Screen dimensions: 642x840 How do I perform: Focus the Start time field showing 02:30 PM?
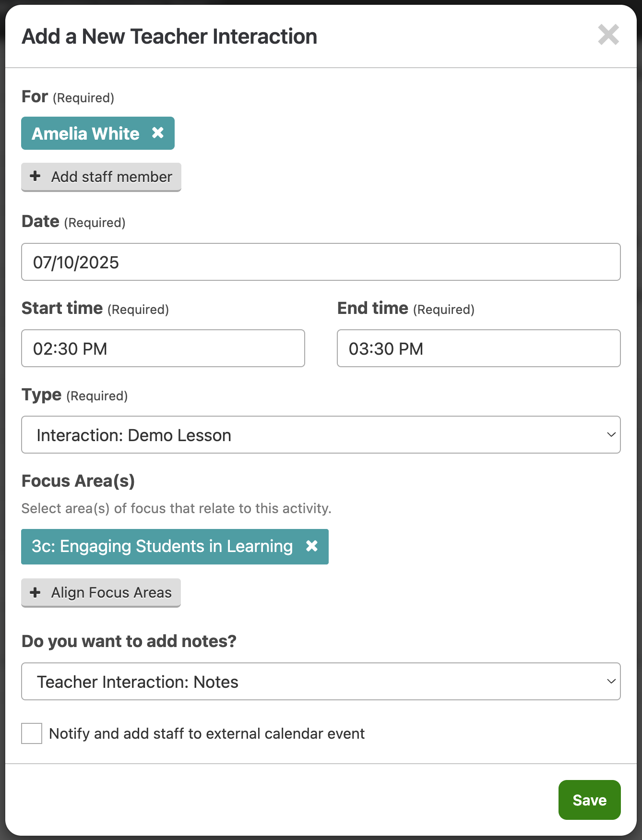pos(163,348)
